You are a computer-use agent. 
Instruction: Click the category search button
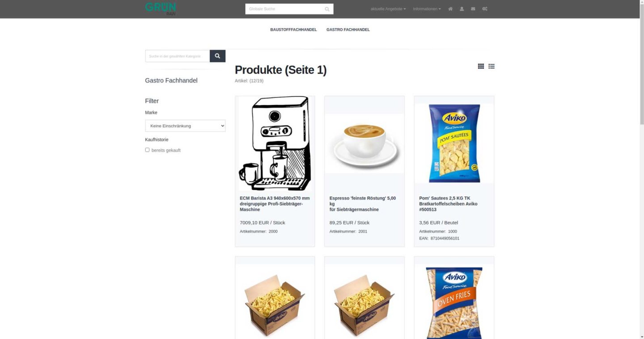pos(217,56)
